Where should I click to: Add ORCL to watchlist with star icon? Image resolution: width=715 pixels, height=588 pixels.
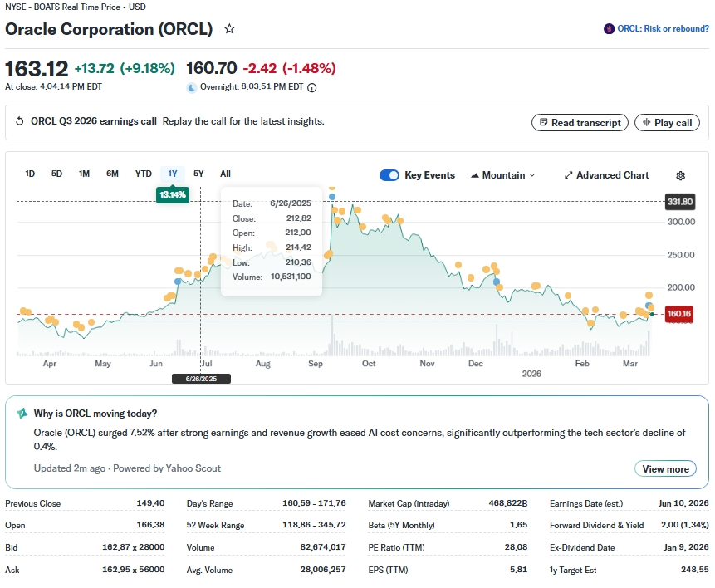click(229, 29)
